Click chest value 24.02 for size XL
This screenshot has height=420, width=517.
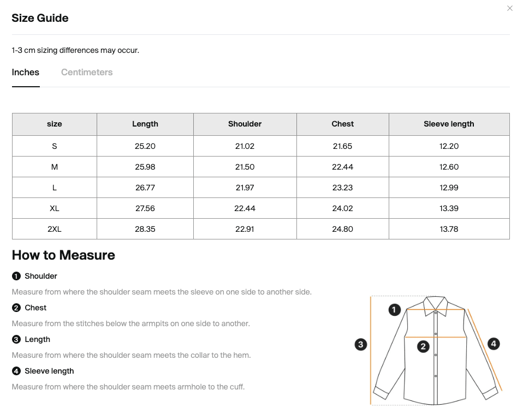click(x=343, y=208)
